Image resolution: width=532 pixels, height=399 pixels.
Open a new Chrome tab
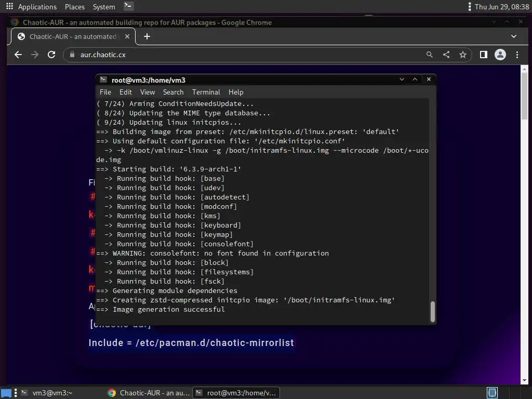(x=147, y=36)
